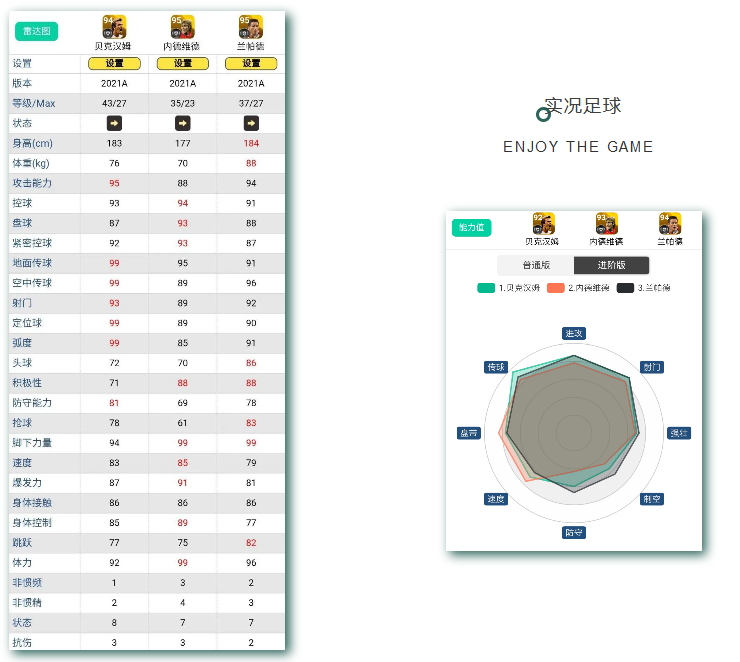Open 兰帕德 player card in table header

pyautogui.click(x=251, y=27)
